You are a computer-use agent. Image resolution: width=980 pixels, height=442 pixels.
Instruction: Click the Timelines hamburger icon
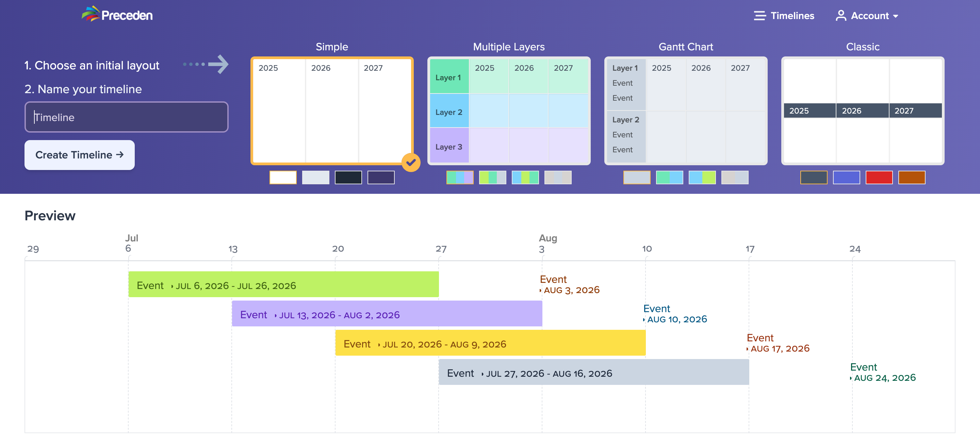coord(760,16)
